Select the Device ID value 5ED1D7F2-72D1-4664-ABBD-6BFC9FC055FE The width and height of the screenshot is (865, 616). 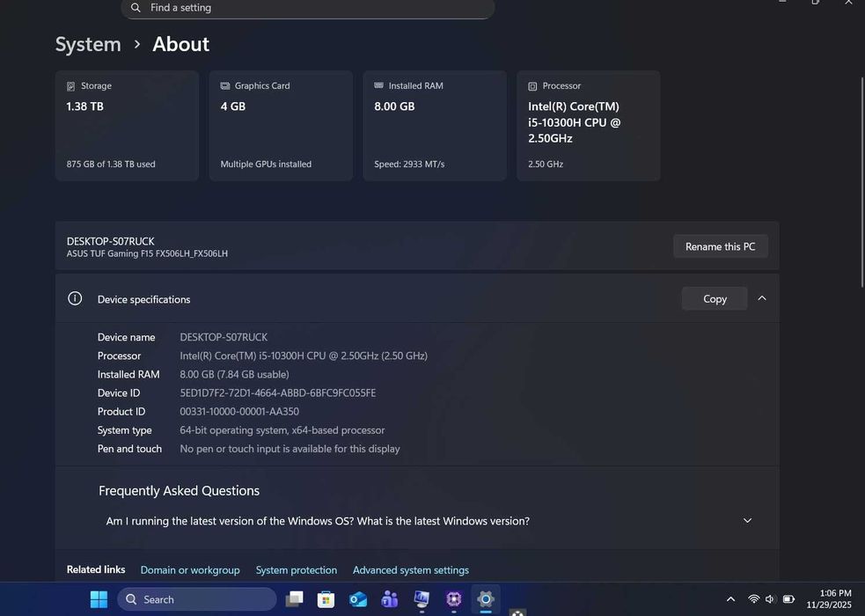coord(277,393)
